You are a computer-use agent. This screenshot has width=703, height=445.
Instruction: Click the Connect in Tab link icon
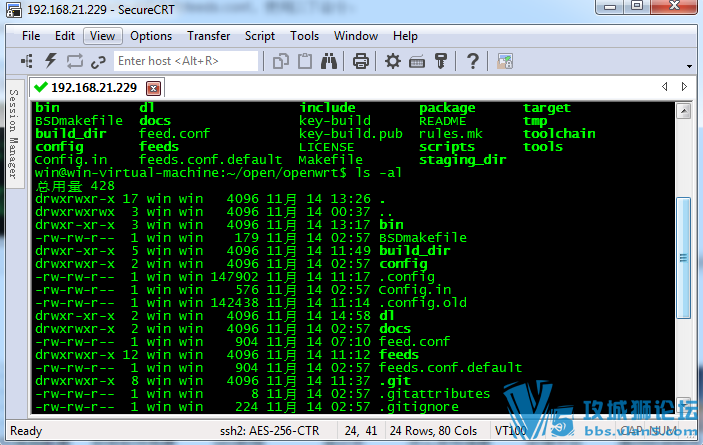point(98,61)
